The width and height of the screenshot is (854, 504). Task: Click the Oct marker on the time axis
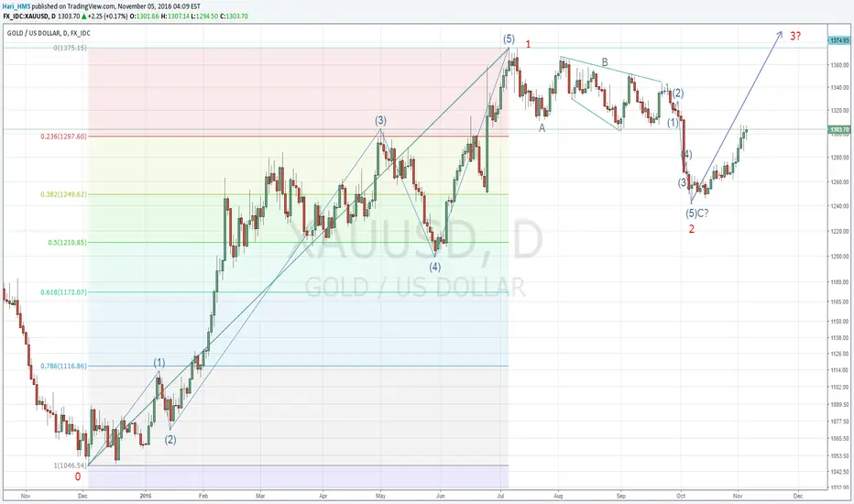[x=680, y=496]
